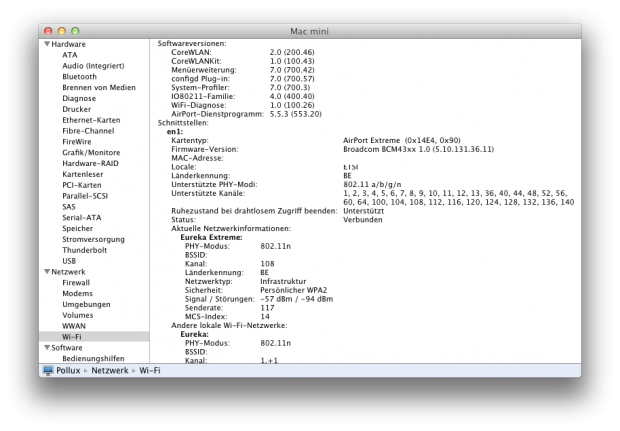Select Umgebungen under Netzwerk
The image size is (620, 431).
86,304
